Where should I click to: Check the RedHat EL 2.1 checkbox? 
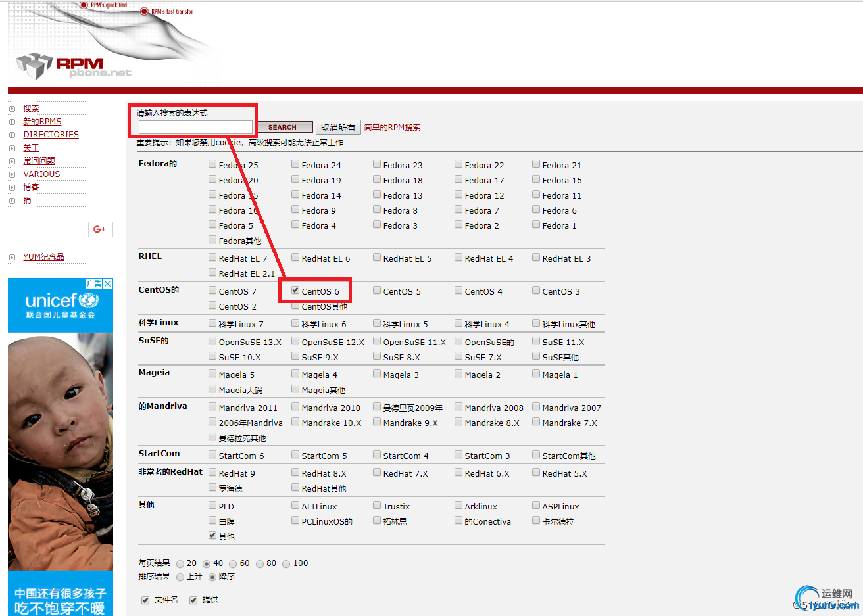[212, 272]
